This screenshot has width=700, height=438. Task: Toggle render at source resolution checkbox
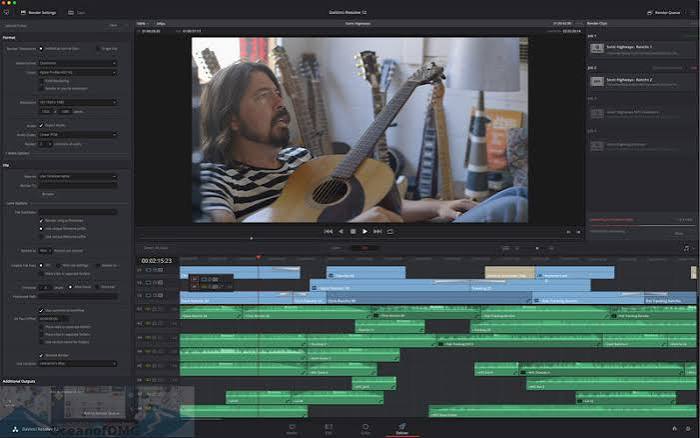[x=42, y=88]
